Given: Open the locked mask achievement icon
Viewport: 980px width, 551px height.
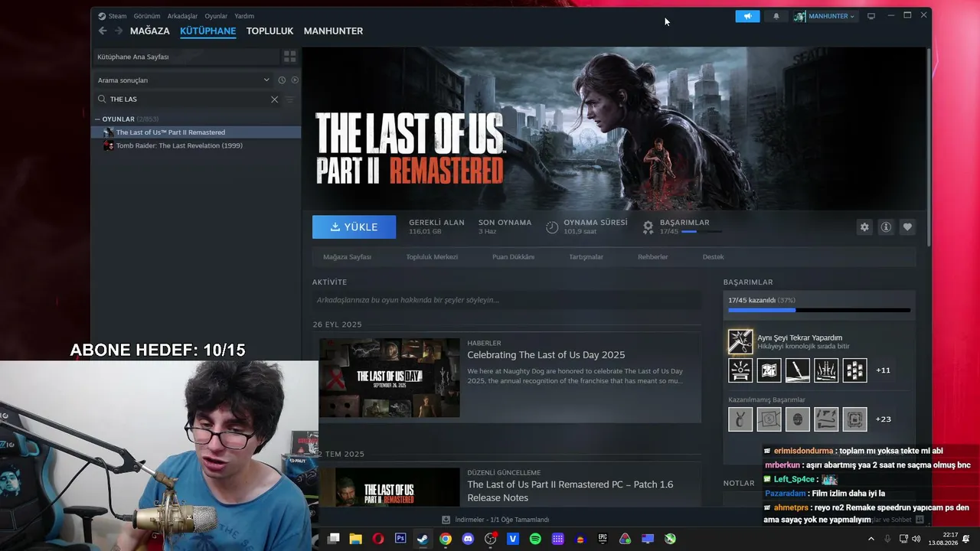Looking at the screenshot, I should tap(798, 419).
